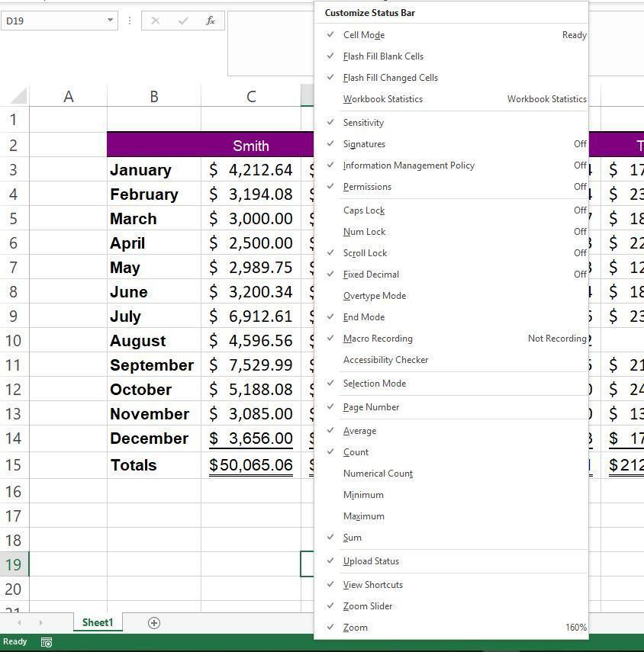Open Workbook Statistics
The image size is (644, 652).
point(383,98)
